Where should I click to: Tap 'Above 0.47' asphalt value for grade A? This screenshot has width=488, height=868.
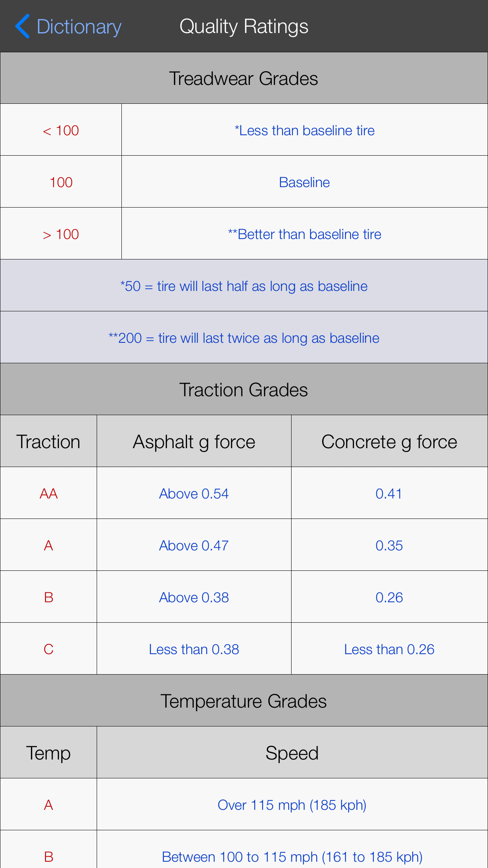(x=194, y=545)
